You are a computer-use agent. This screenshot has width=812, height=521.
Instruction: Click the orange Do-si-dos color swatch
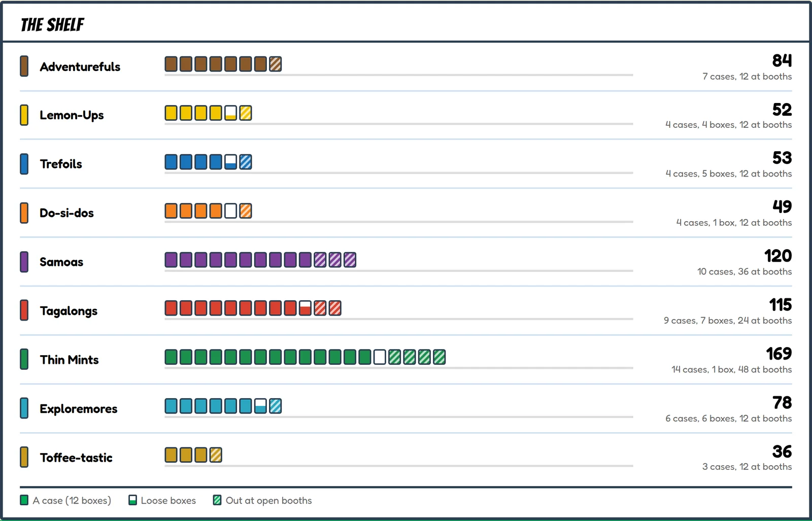[x=24, y=213]
